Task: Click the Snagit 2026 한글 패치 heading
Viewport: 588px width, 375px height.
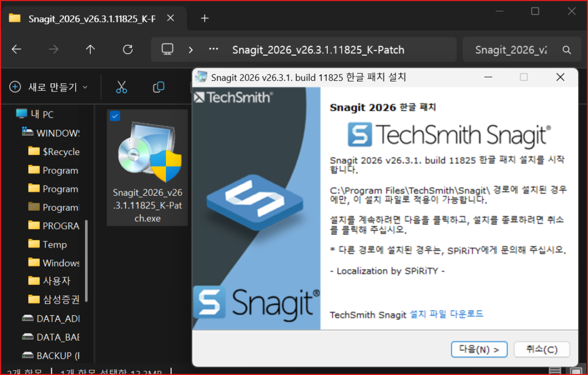Action: [x=383, y=107]
